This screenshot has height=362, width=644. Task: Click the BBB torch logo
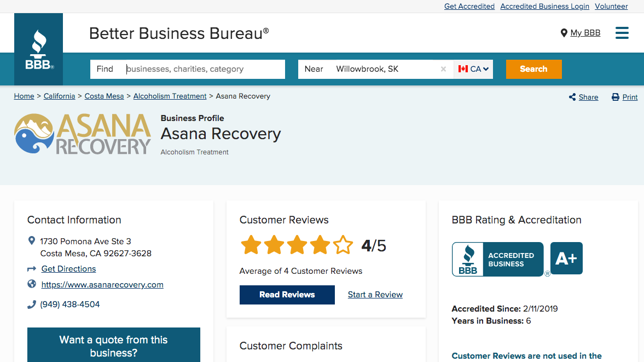39,49
